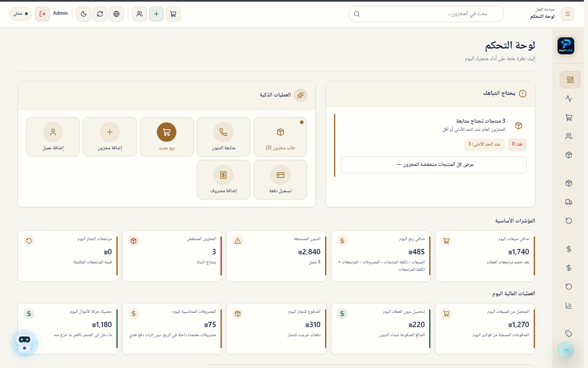The width and height of the screenshot is (588, 368).
Task: Click the red logout icon beside Admin
Action: [x=42, y=14]
